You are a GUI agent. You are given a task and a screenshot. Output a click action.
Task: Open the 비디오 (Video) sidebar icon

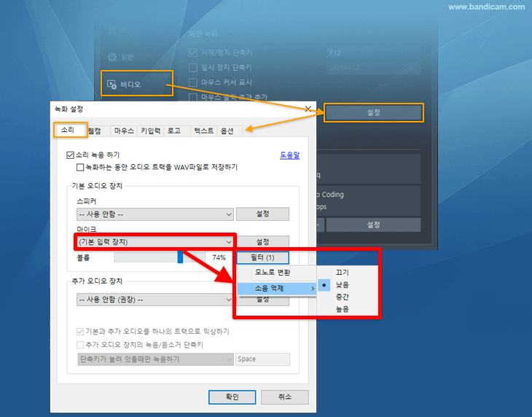point(112,85)
